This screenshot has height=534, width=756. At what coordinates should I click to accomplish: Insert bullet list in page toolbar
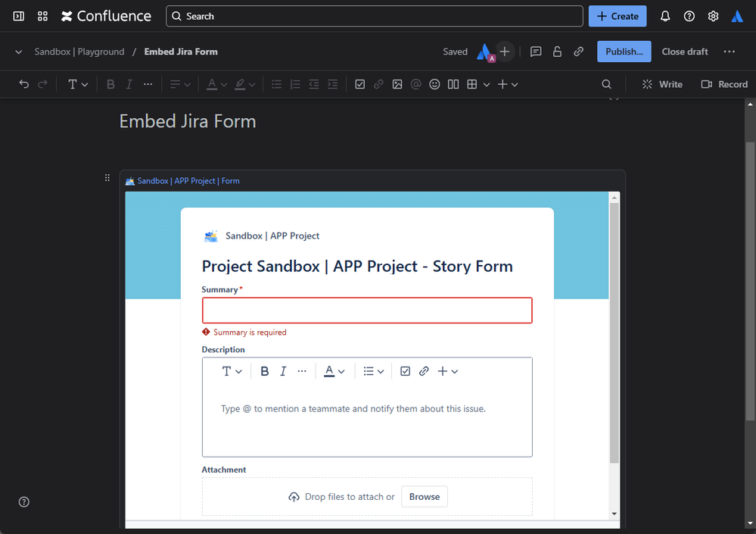click(276, 84)
